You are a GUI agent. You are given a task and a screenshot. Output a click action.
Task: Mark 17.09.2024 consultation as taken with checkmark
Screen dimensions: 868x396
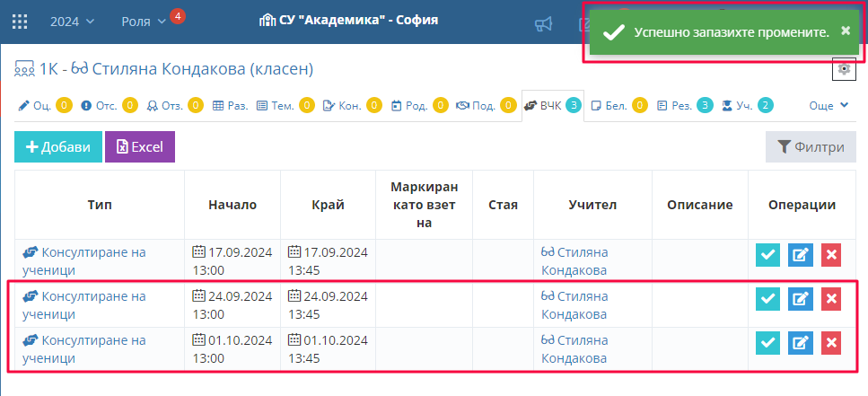click(x=767, y=255)
